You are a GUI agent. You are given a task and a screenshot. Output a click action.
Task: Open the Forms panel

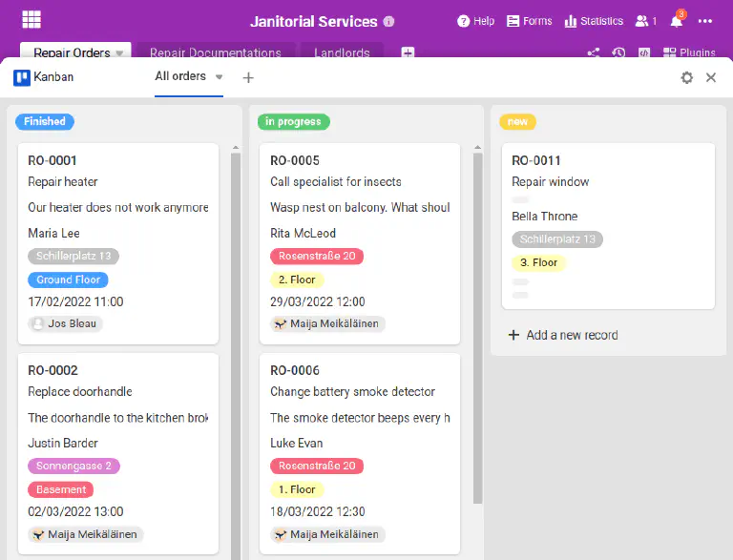pyautogui.click(x=529, y=21)
